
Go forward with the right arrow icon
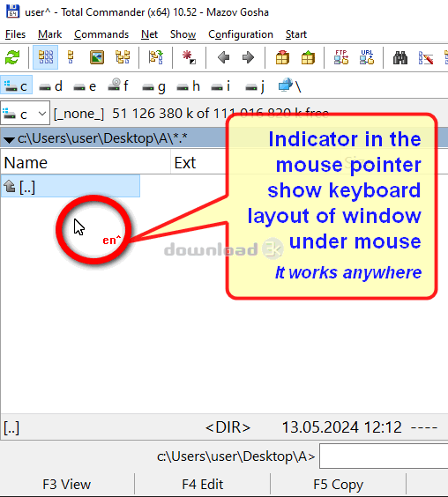click(x=248, y=57)
